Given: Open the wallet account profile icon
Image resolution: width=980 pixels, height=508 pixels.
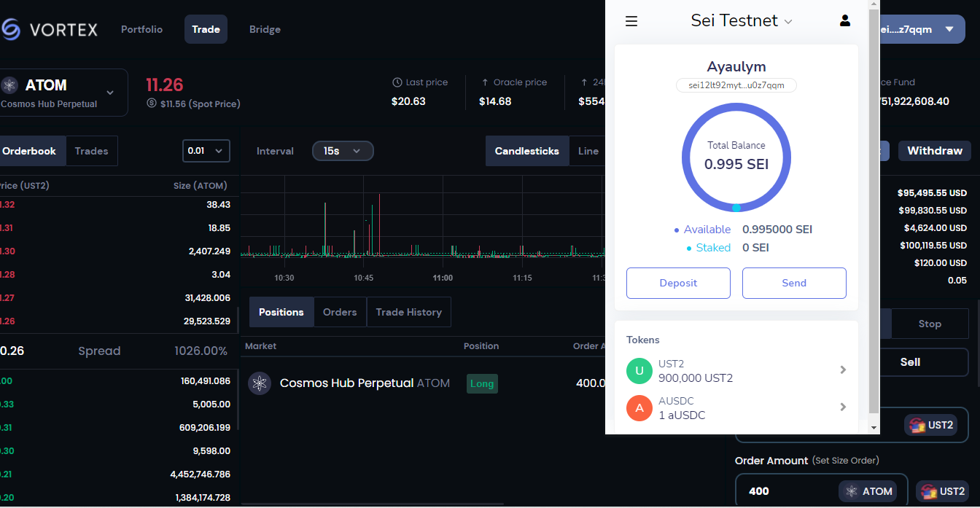Looking at the screenshot, I should point(845,20).
